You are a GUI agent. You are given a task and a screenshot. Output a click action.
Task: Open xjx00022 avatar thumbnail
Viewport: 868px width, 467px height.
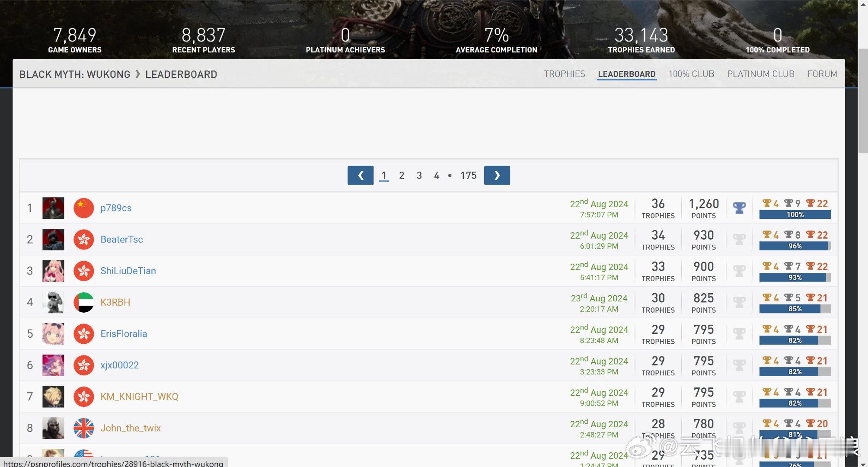pyautogui.click(x=53, y=365)
